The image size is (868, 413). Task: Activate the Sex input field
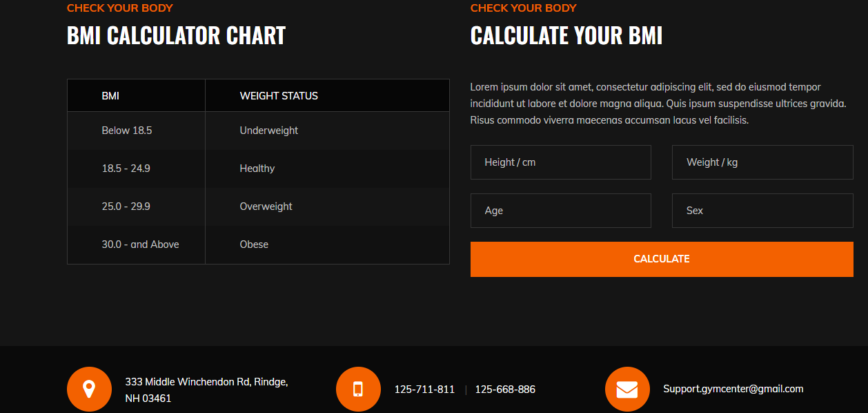pyautogui.click(x=762, y=211)
